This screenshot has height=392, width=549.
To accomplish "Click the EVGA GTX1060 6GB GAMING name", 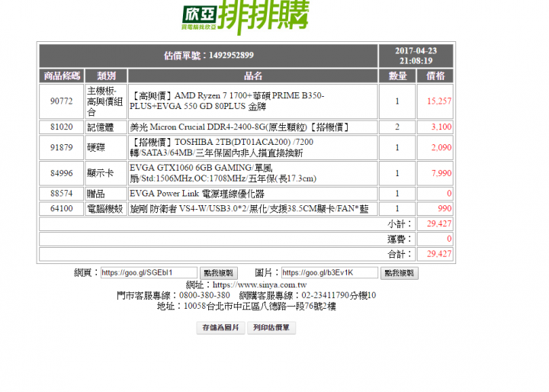I will tap(223, 173).
